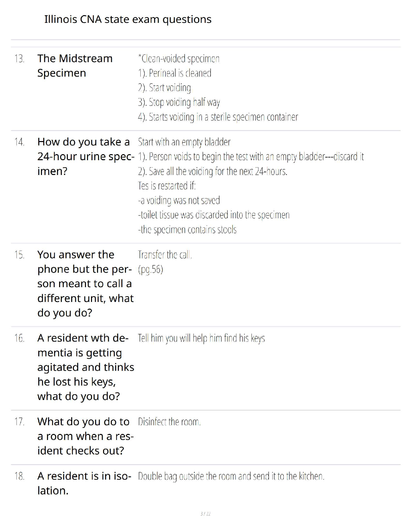The height and width of the screenshot is (532, 411).
Task: Select "The Midstream Specimen" term
Action: [x=75, y=65]
